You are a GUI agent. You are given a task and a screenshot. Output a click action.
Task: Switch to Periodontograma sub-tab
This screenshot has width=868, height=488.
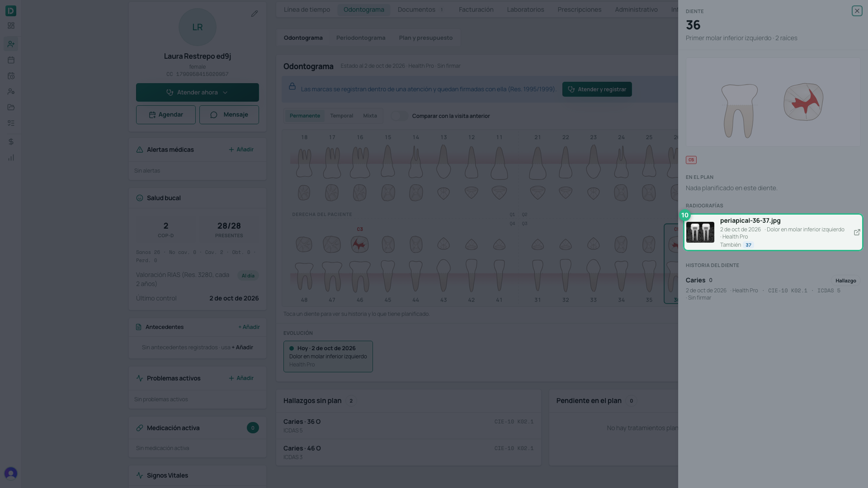361,38
